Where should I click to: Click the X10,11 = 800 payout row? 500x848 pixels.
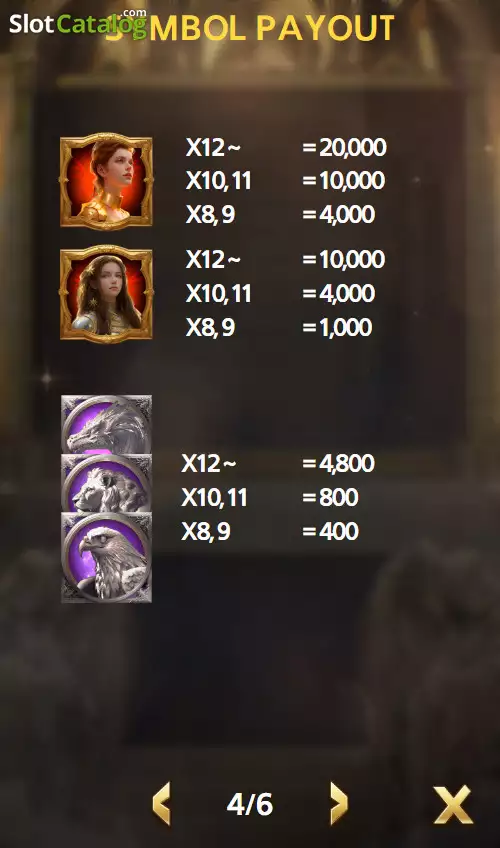[x=270, y=498]
